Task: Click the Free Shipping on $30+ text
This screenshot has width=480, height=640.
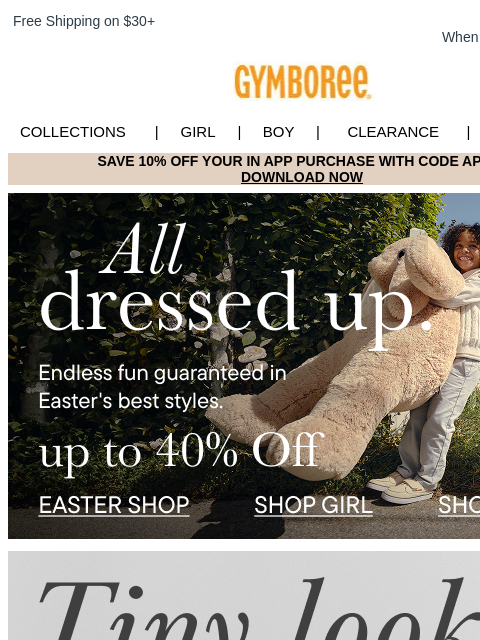Action: click(84, 21)
